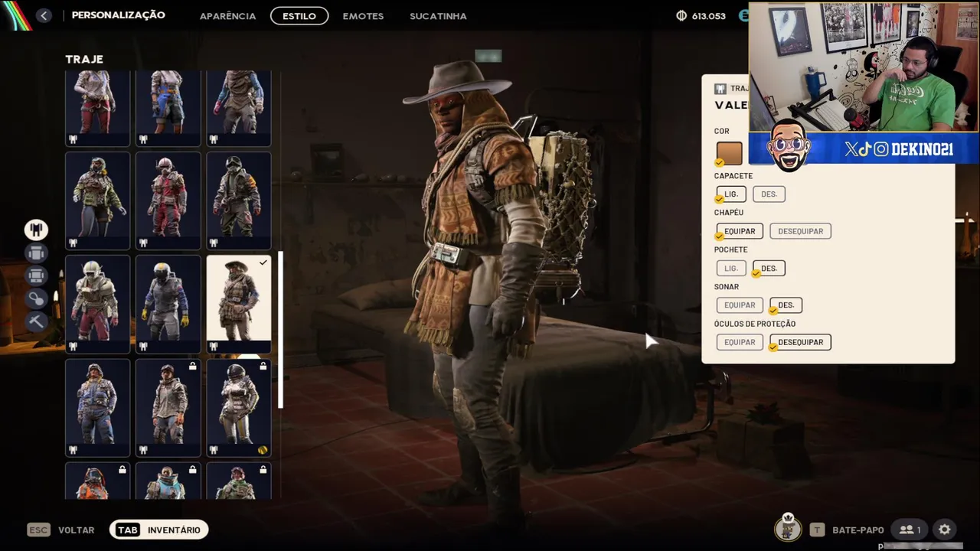The height and width of the screenshot is (551, 980).
Task: Select the top-row outfit with blue shorts
Action: (x=168, y=108)
